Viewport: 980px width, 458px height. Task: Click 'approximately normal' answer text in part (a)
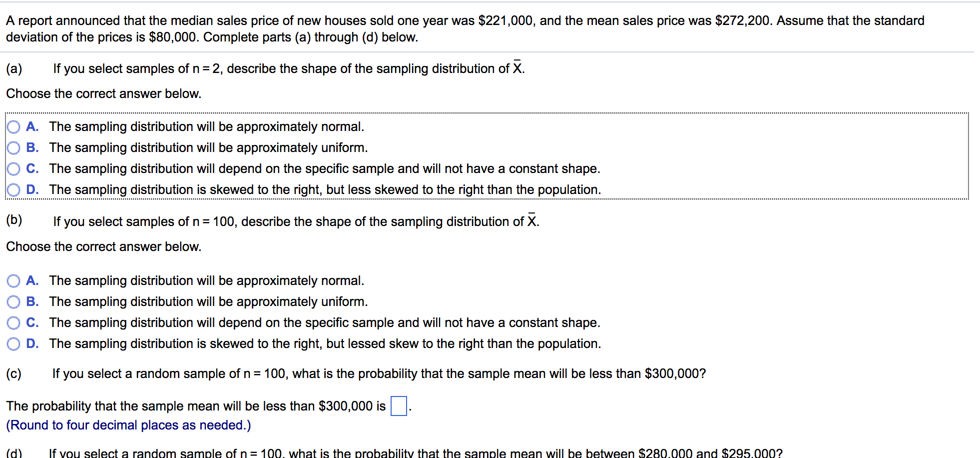pos(300,126)
